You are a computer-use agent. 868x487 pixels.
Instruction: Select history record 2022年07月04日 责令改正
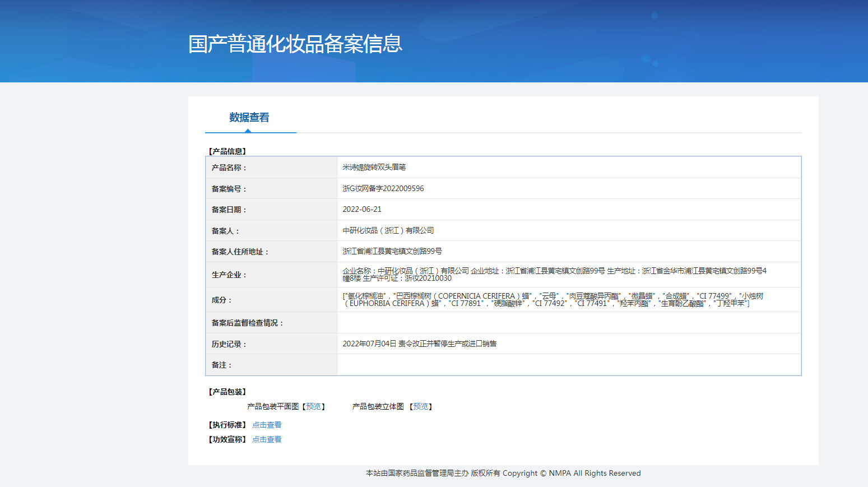click(x=420, y=344)
